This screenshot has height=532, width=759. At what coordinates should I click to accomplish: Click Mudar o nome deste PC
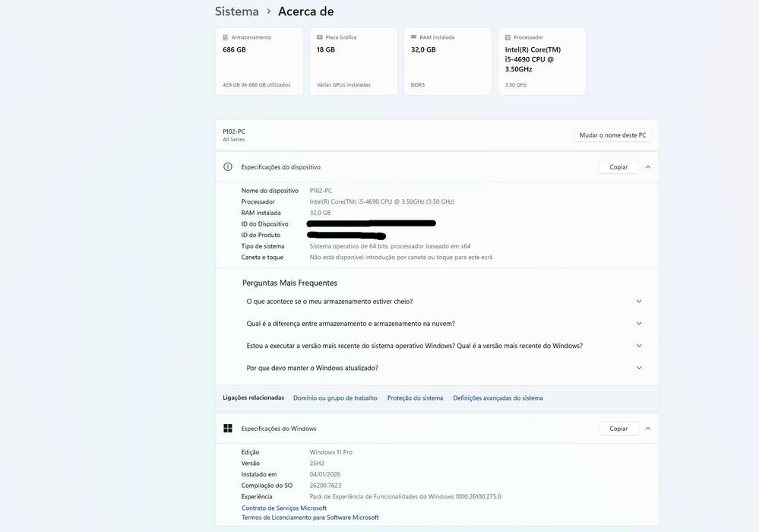click(612, 135)
